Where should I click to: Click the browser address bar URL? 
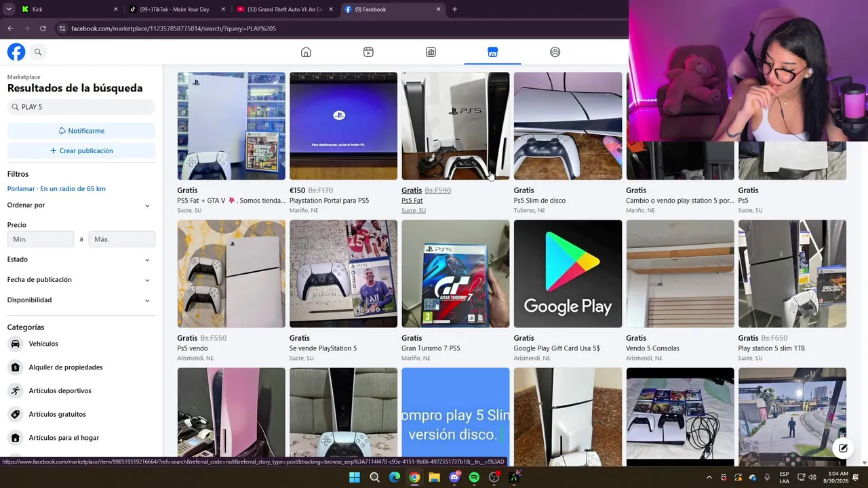tap(174, 28)
